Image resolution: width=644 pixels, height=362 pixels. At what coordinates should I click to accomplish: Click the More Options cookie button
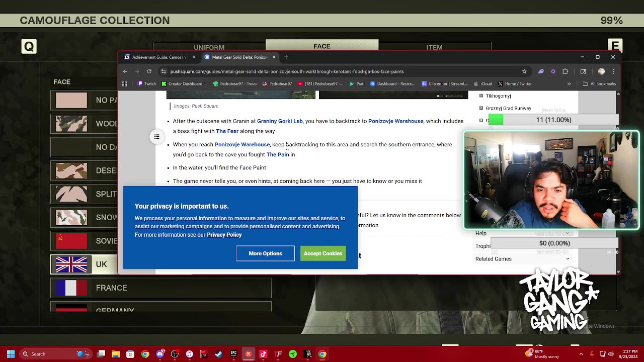pyautogui.click(x=265, y=253)
